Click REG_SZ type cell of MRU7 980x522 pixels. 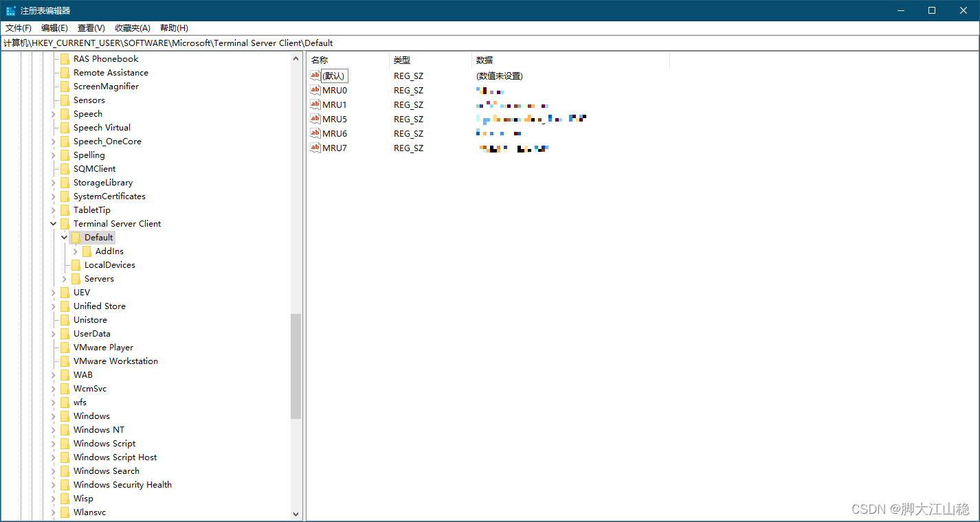click(x=408, y=148)
